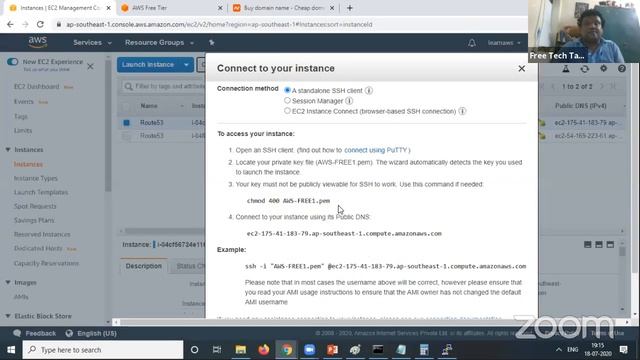Open the learnaws account dropdown
The image size is (640, 360).
pos(504,42)
